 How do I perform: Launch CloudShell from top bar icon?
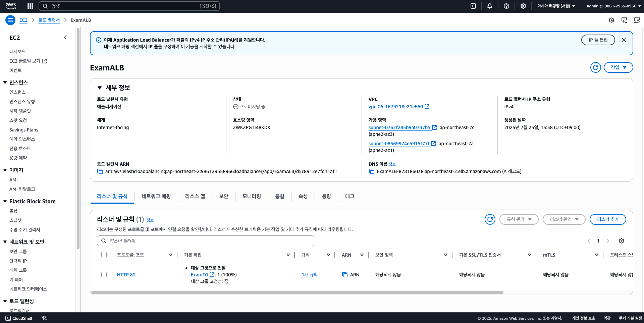coord(473,6)
